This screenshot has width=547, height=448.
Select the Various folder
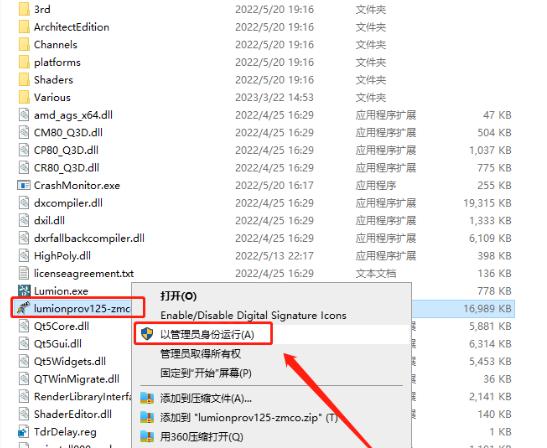(52, 97)
